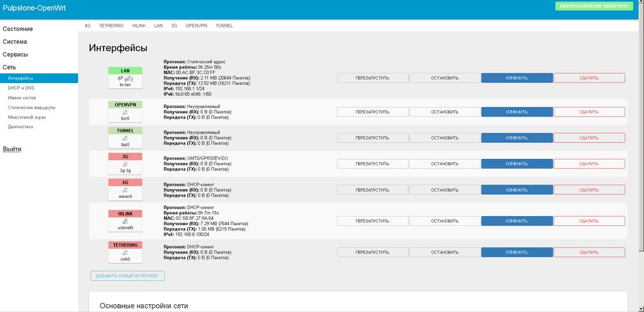
Task: Stop the 4G interface
Action: [445, 190]
